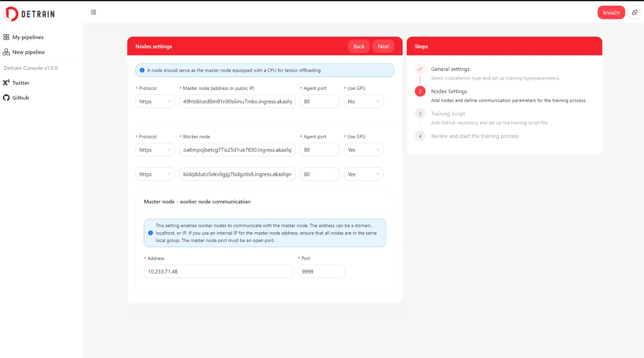Open the My pipelines menu item

tap(28, 37)
